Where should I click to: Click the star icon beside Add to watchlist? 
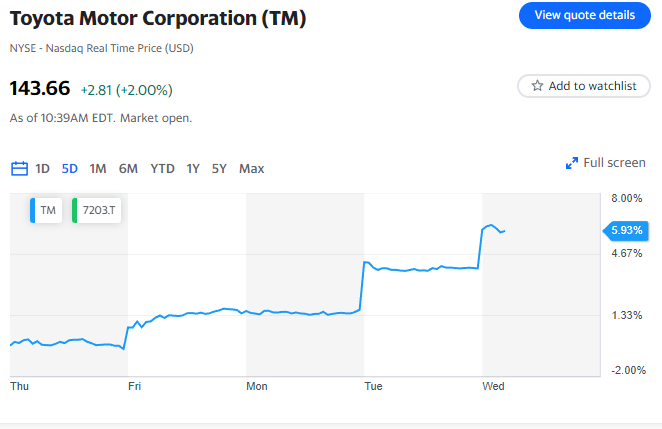[537, 86]
